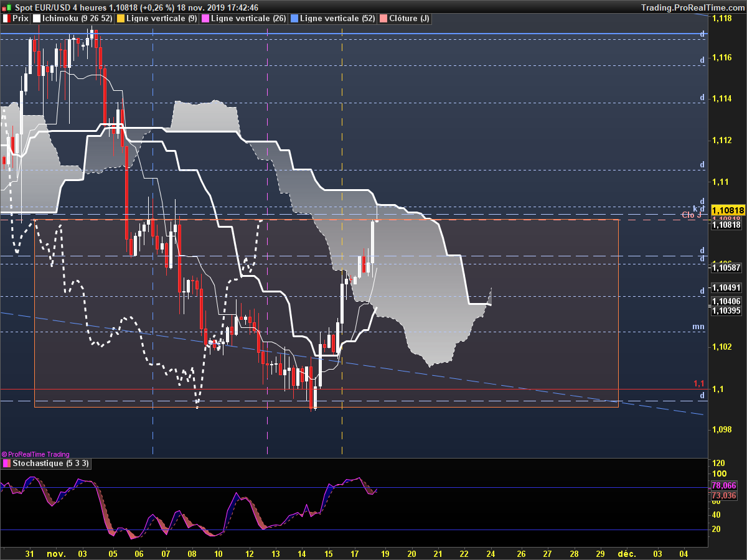747x560 pixels.
Task: Click the yellow 1,10818 current price tag
Action: pyautogui.click(x=728, y=210)
